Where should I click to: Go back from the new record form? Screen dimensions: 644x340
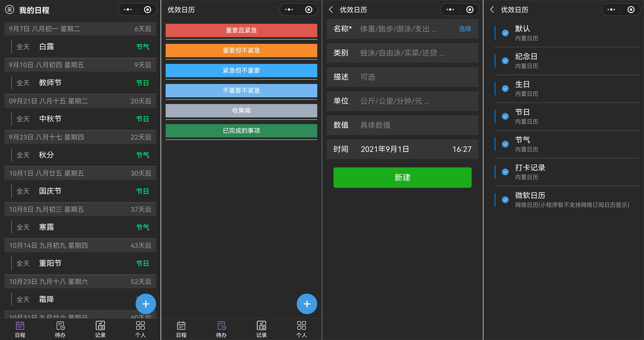coord(331,10)
